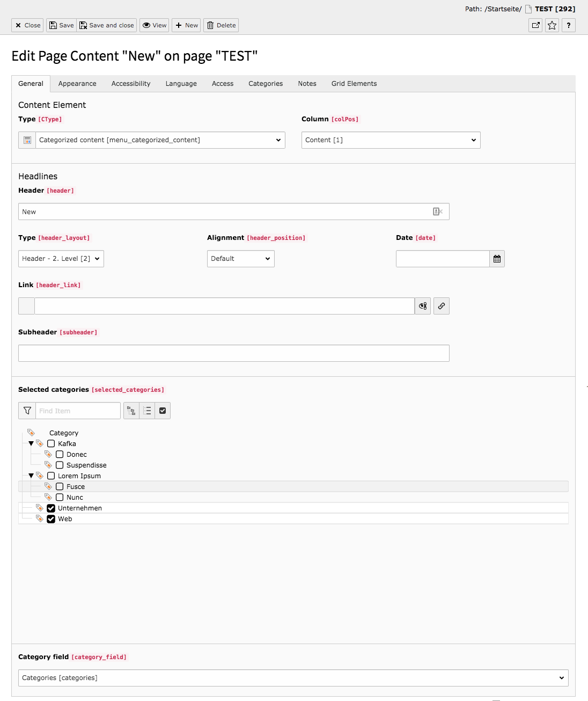Collapse the Lorem Ipsum tree node

pyautogui.click(x=31, y=476)
